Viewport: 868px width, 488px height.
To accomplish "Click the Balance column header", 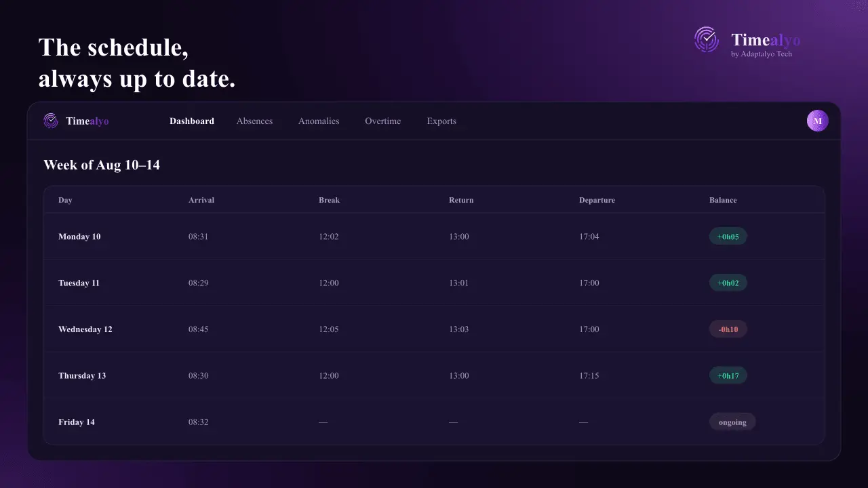I will 723,200.
